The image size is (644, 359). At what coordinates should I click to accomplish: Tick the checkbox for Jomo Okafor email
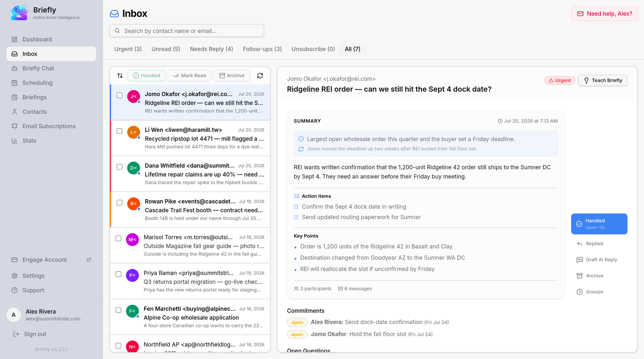[x=119, y=95]
